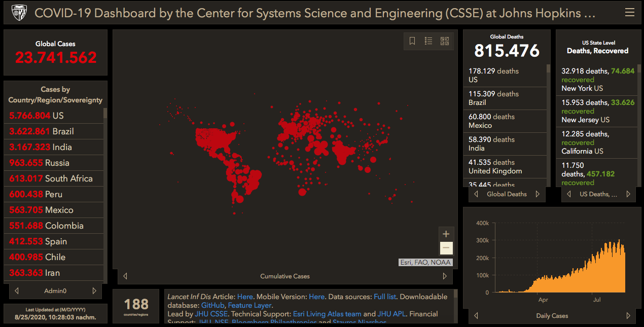The width and height of the screenshot is (644, 327).
Task: Select India with 3.167.323 cases
Action: point(54,147)
